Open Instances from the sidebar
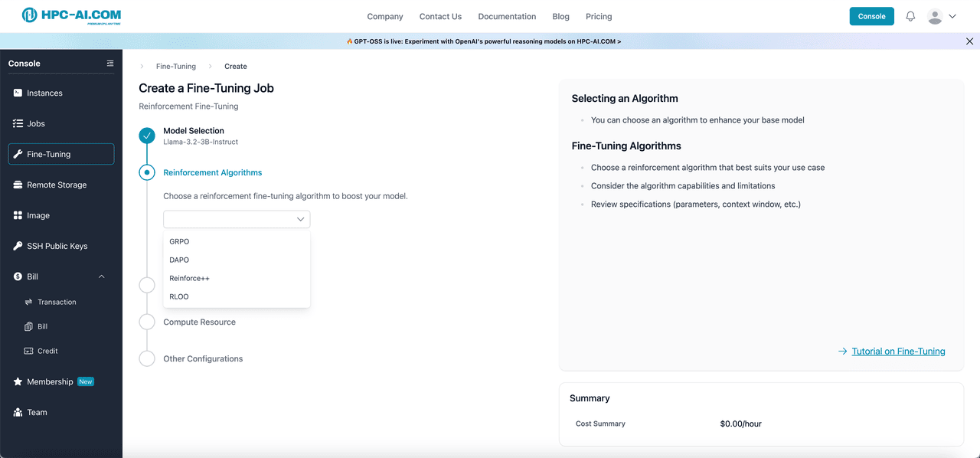The image size is (980, 458). pyautogui.click(x=44, y=93)
